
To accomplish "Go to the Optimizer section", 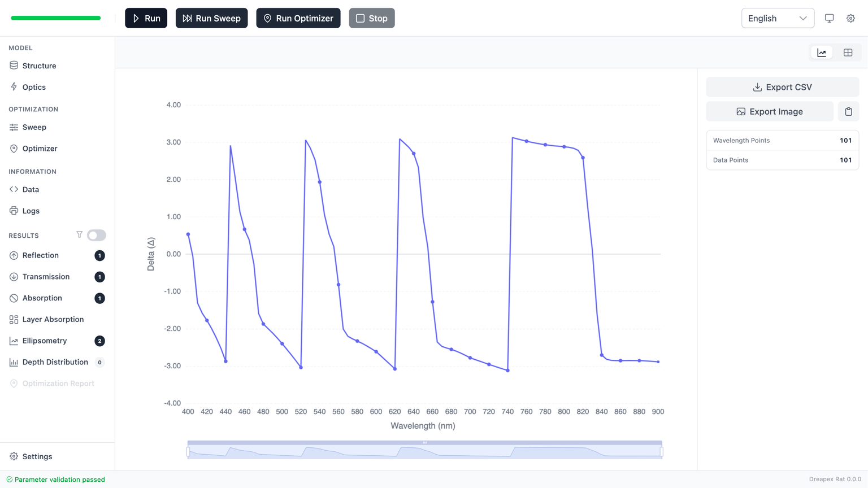I will tap(40, 149).
